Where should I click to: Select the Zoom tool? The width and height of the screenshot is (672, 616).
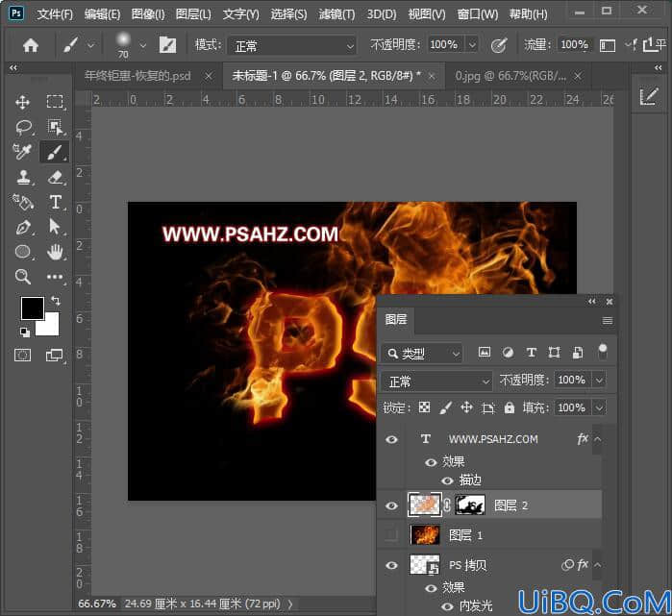click(x=23, y=277)
